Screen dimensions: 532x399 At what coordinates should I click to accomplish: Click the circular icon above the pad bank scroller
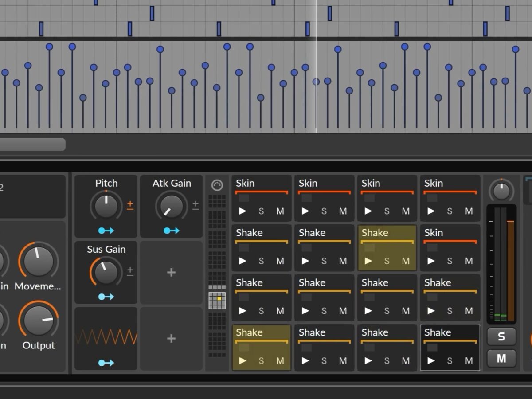tap(217, 185)
